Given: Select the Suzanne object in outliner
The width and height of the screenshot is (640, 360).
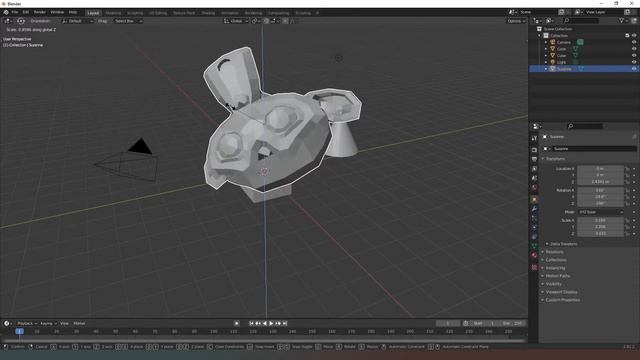Looking at the screenshot, I should (564, 69).
